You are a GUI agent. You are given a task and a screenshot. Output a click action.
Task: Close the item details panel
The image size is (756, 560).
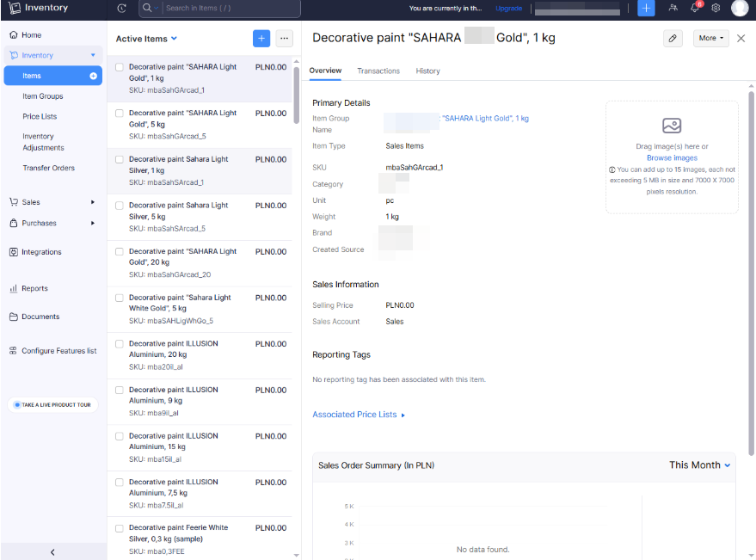click(x=741, y=39)
